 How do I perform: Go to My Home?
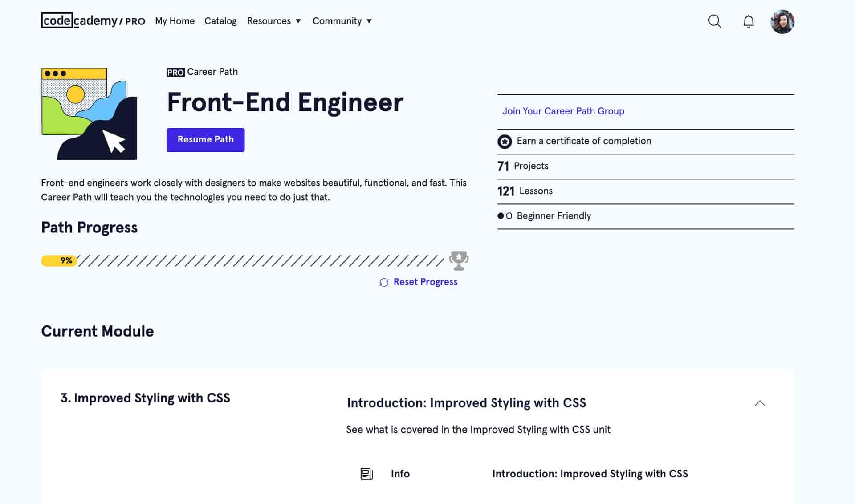coord(175,21)
